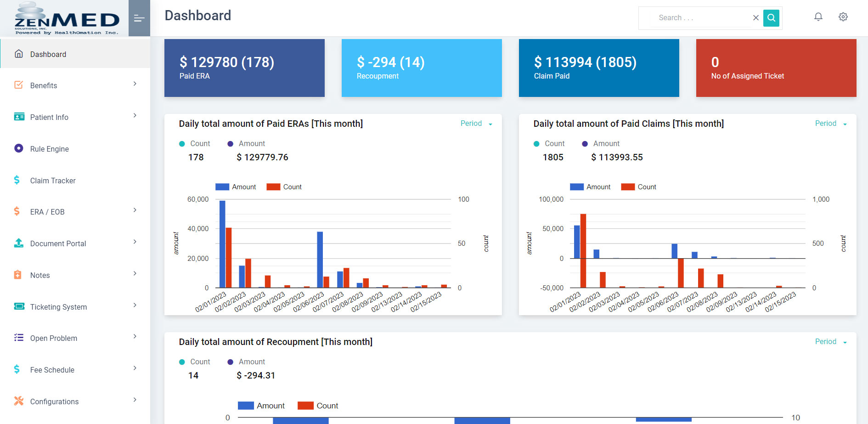Click the $ -294.31 amount value
This screenshot has height=424, width=868.
pyautogui.click(x=256, y=376)
